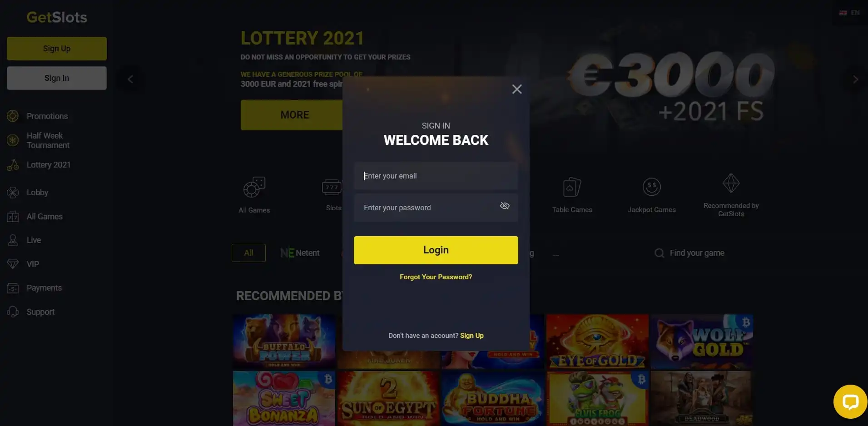
Task: Go to next banner slide arrow
Action: [x=855, y=79]
